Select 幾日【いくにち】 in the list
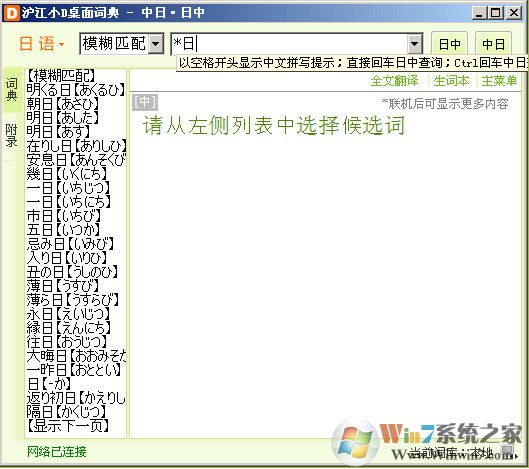 point(67,174)
